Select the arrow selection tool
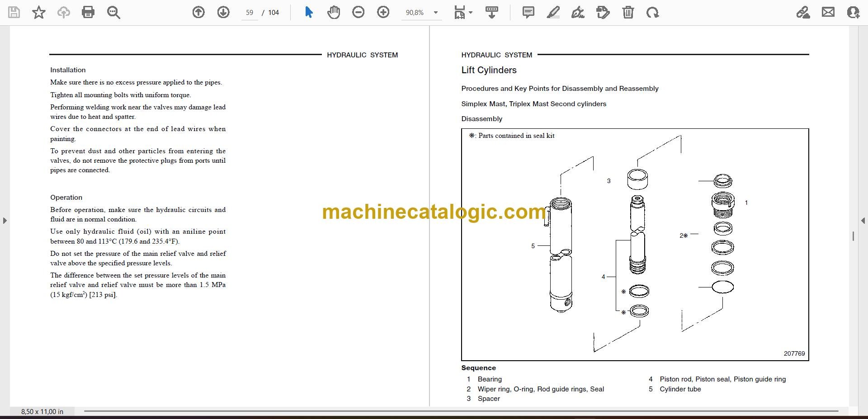The width and height of the screenshot is (868, 419). click(x=309, y=12)
